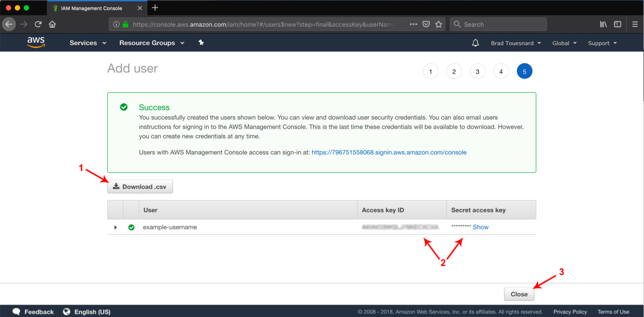
Task: Open the Terms of Use link
Action: coord(613,312)
